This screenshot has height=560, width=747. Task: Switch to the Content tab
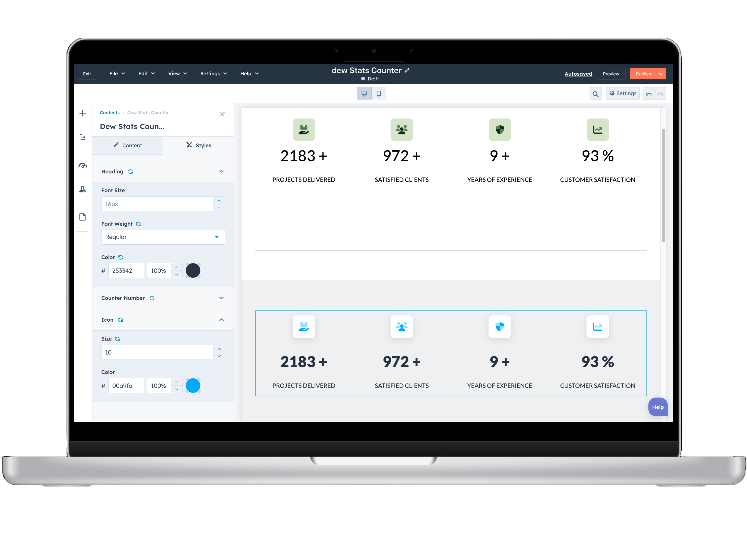pyautogui.click(x=128, y=145)
